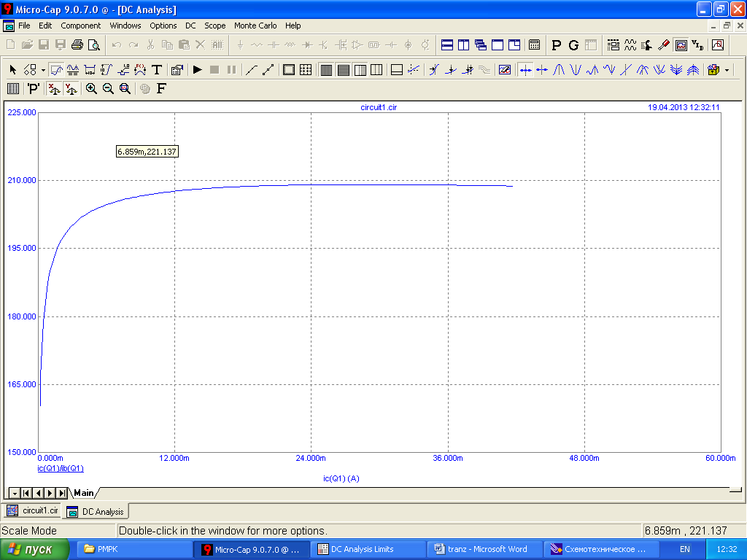Viewport: 747px width, 560px height.
Task: Toggle Auto Scale X axis button
Action: pyautogui.click(x=54, y=88)
